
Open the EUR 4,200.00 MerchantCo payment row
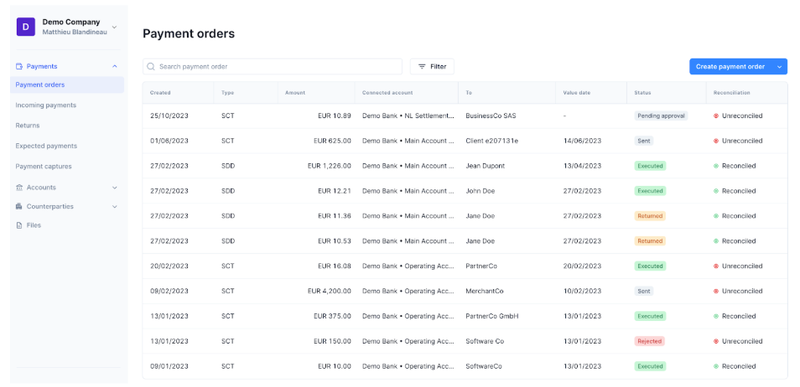pos(465,291)
